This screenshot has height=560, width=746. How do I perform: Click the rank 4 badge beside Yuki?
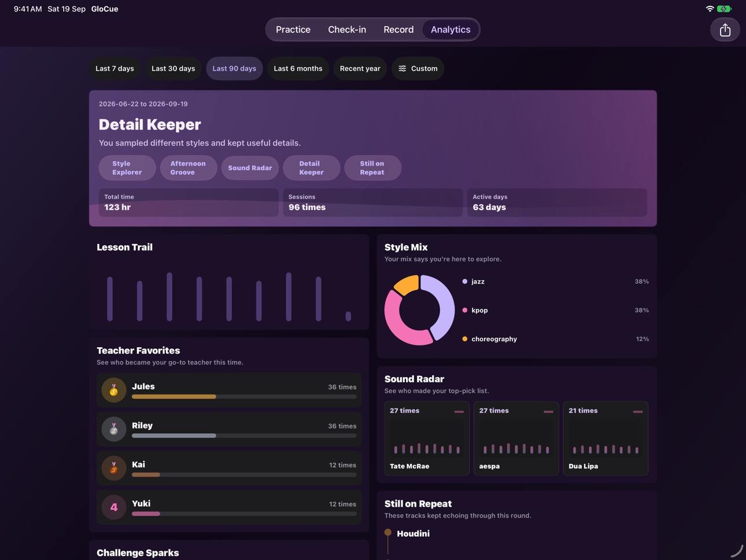114,507
